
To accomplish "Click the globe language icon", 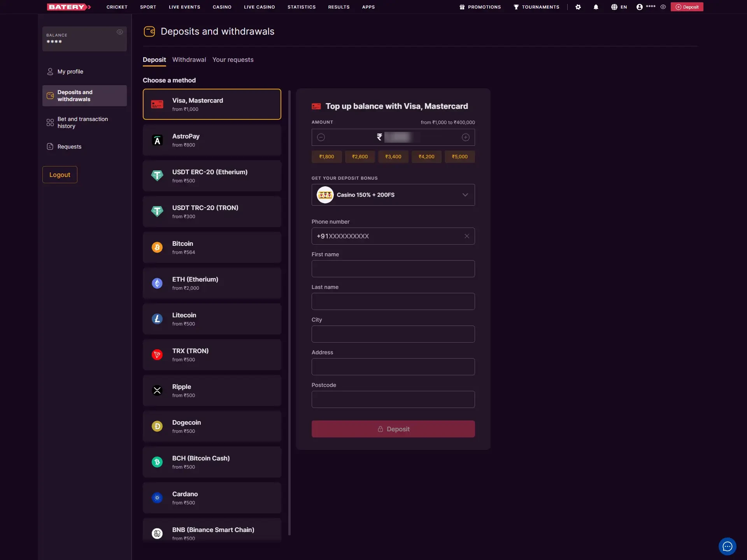I will coord(614,7).
